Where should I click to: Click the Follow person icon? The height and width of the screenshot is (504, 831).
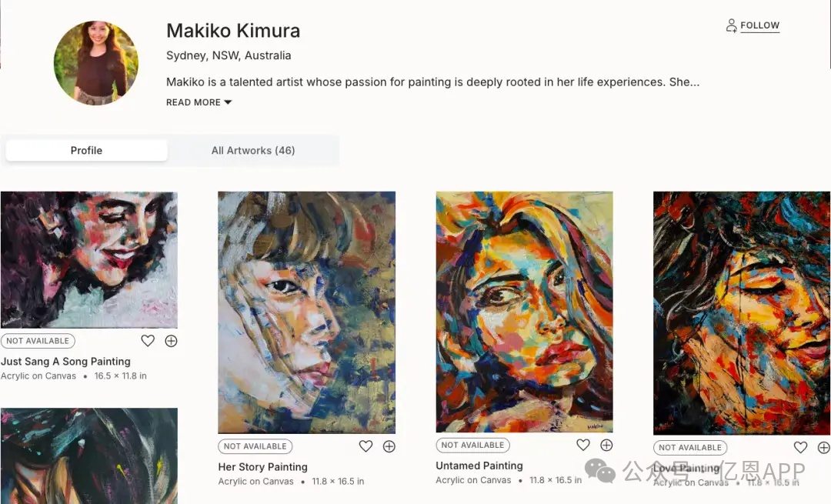[731, 25]
